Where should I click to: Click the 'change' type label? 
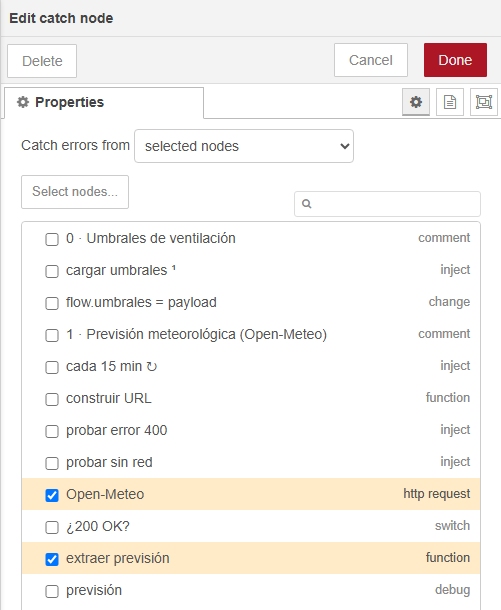(x=449, y=302)
